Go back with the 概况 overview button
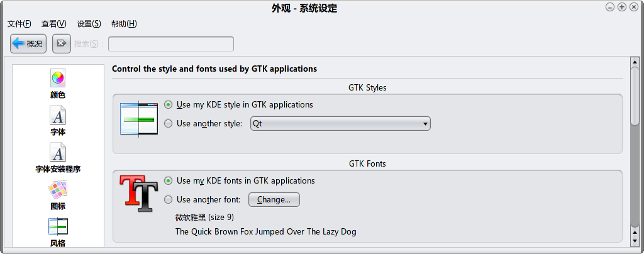 coord(28,43)
